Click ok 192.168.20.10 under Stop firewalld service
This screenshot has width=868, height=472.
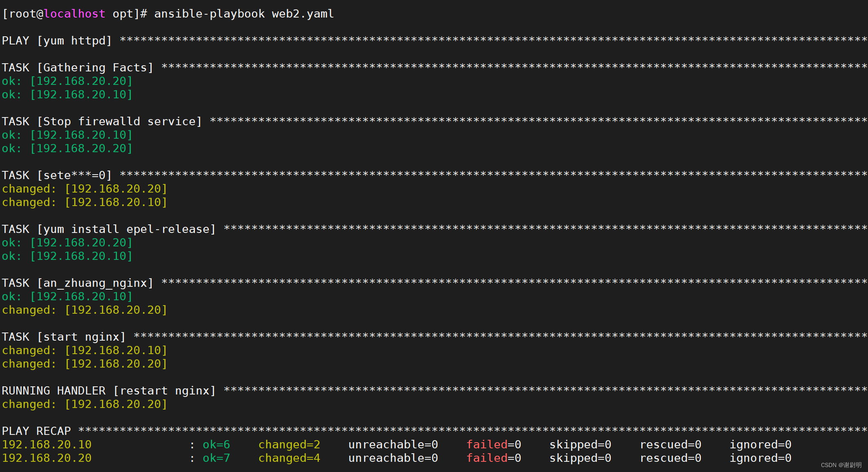[x=67, y=135]
